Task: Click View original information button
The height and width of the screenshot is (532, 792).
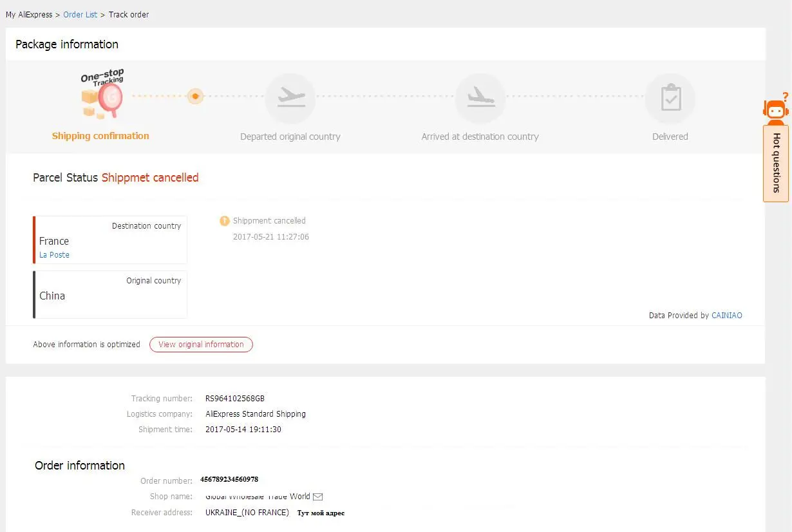Action: tap(202, 345)
